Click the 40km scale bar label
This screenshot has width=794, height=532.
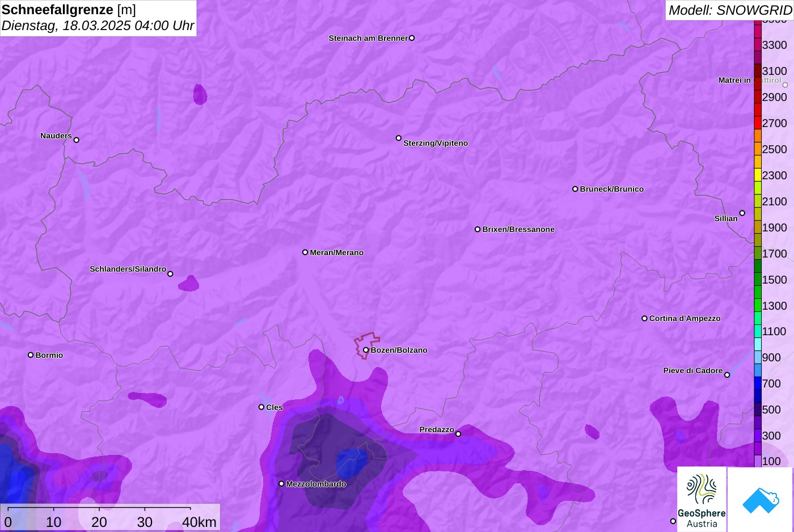click(x=199, y=522)
